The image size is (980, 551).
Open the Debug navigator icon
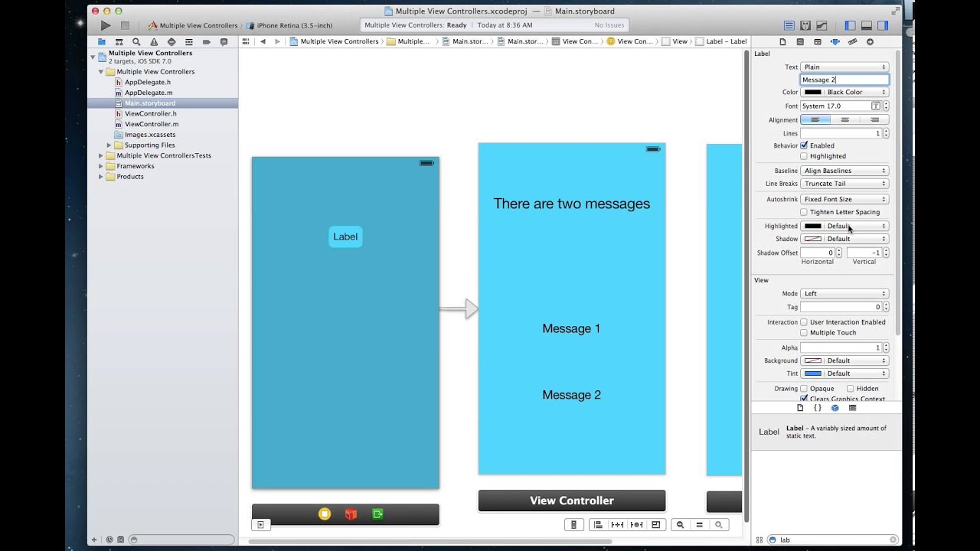tap(189, 41)
